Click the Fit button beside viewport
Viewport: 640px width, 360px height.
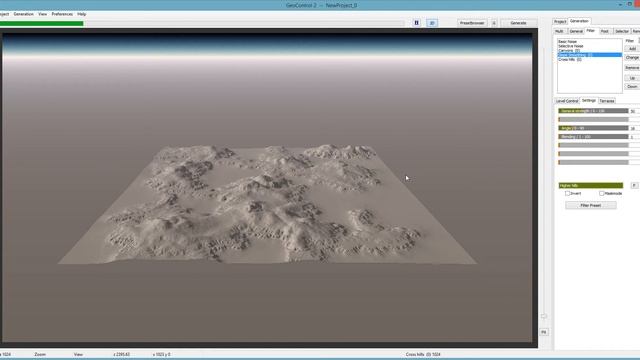coord(544,332)
